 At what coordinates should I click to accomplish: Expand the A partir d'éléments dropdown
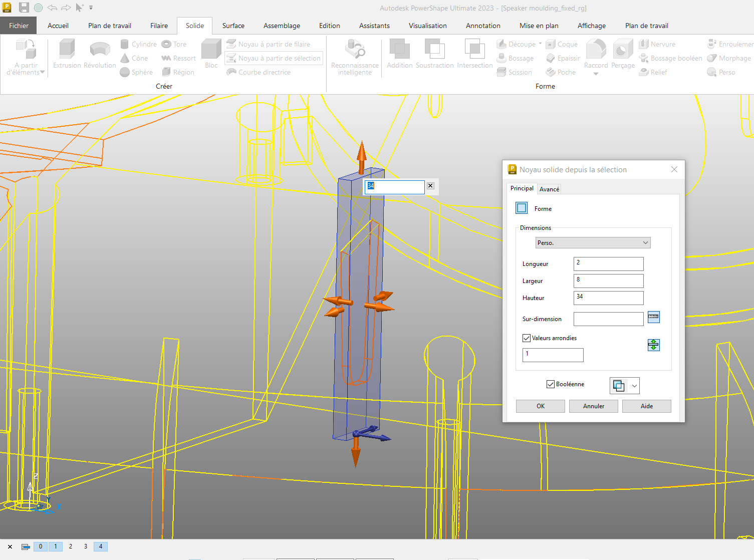[42, 73]
